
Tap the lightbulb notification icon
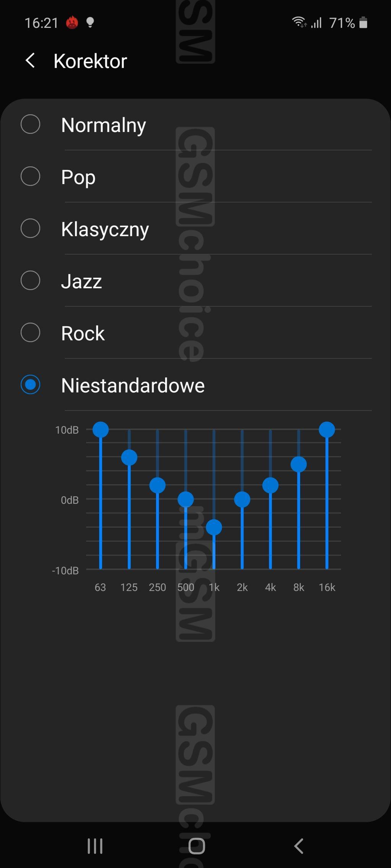pyautogui.click(x=90, y=23)
